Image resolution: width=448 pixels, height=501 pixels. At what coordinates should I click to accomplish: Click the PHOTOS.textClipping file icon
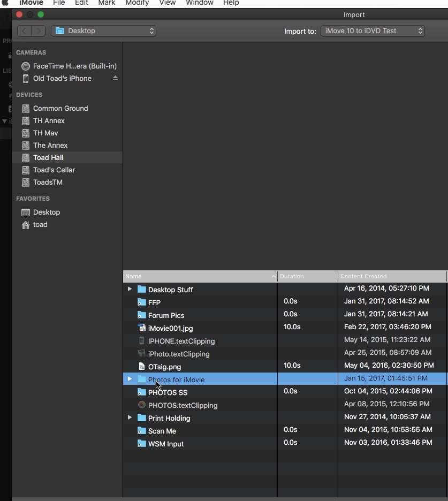point(141,405)
